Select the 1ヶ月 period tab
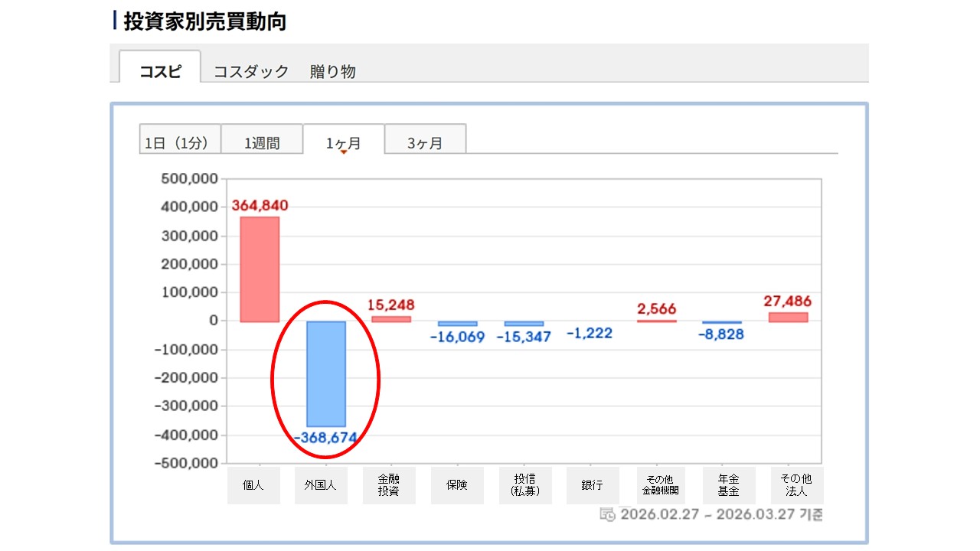This screenshot has height=551, width=980. tap(344, 142)
